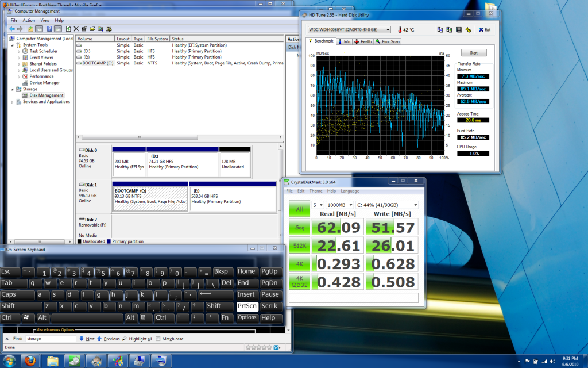Expand the Services and Applications tree node
Image resolution: width=588 pixels, height=368 pixels.
point(13,102)
